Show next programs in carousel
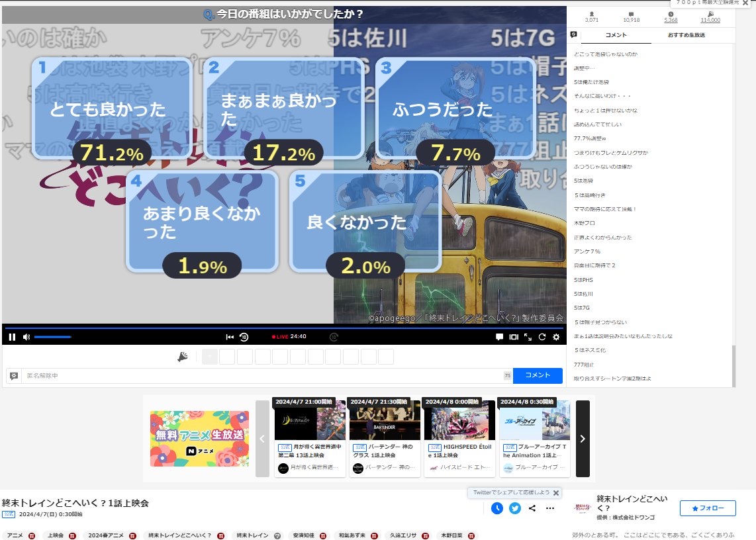The image size is (756, 540). coord(583,439)
